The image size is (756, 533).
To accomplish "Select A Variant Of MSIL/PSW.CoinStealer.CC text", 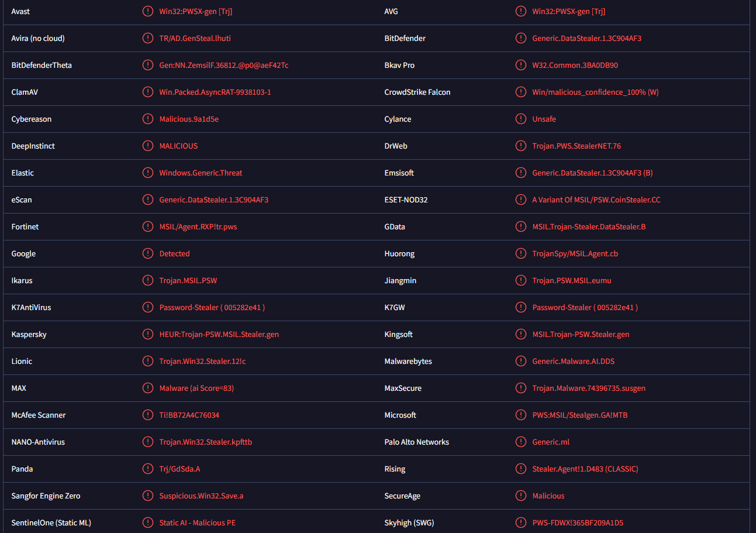I will click(596, 200).
